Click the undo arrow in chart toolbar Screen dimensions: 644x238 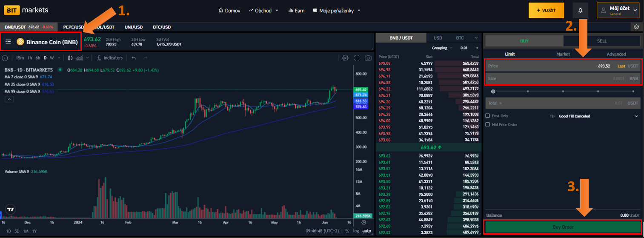pyautogui.click(x=134, y=58)
